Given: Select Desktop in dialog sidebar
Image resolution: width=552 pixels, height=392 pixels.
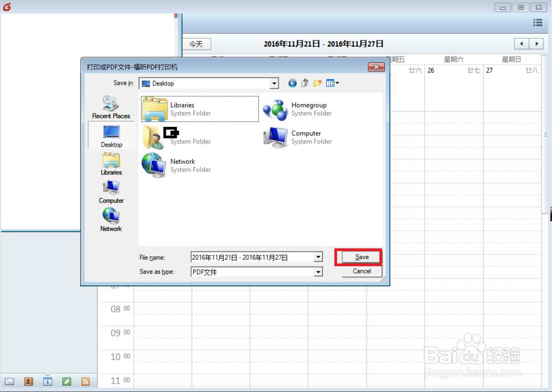Looking at the screenshot, I should click(112, 136).
